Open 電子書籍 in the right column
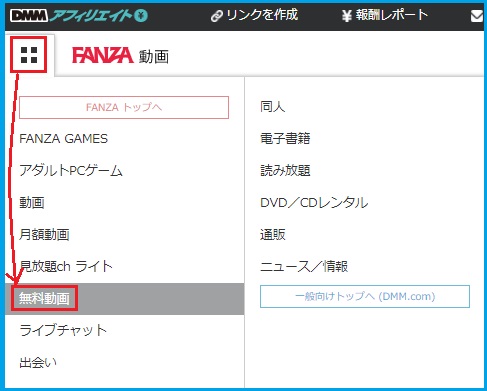This screenshot has width=487, height=391. tap(285, 138)
